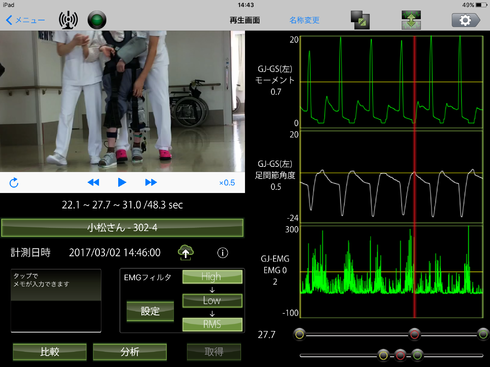The image size is (490, 367).
Task: Tap the 比較 compare button
Action: pos(50,352)
